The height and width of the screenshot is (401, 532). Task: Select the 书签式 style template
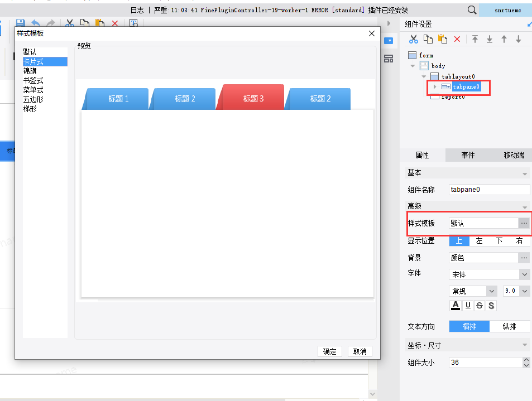45,80
